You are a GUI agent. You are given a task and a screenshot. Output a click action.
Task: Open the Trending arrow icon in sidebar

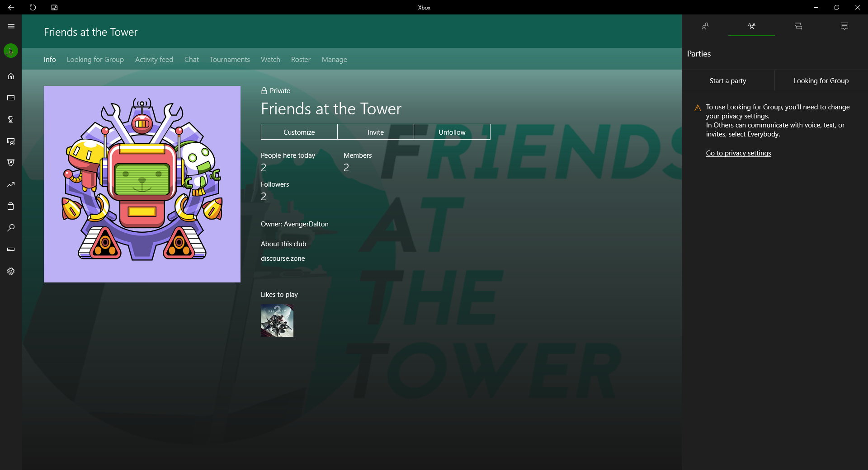click(11, 184)
